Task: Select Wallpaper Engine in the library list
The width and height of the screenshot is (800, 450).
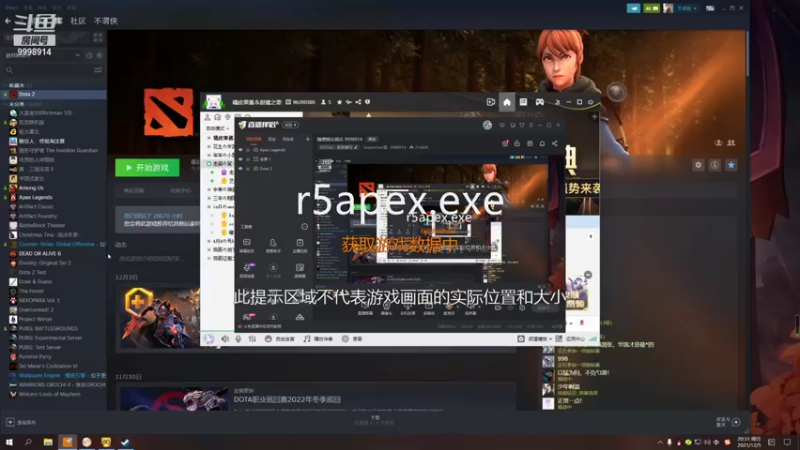Action: [54, 376]
